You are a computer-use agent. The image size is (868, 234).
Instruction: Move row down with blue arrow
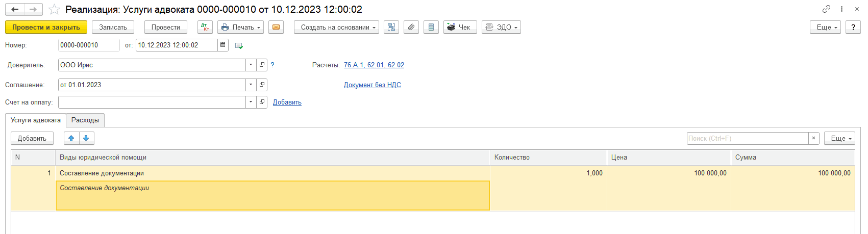(x=86, y=138)
